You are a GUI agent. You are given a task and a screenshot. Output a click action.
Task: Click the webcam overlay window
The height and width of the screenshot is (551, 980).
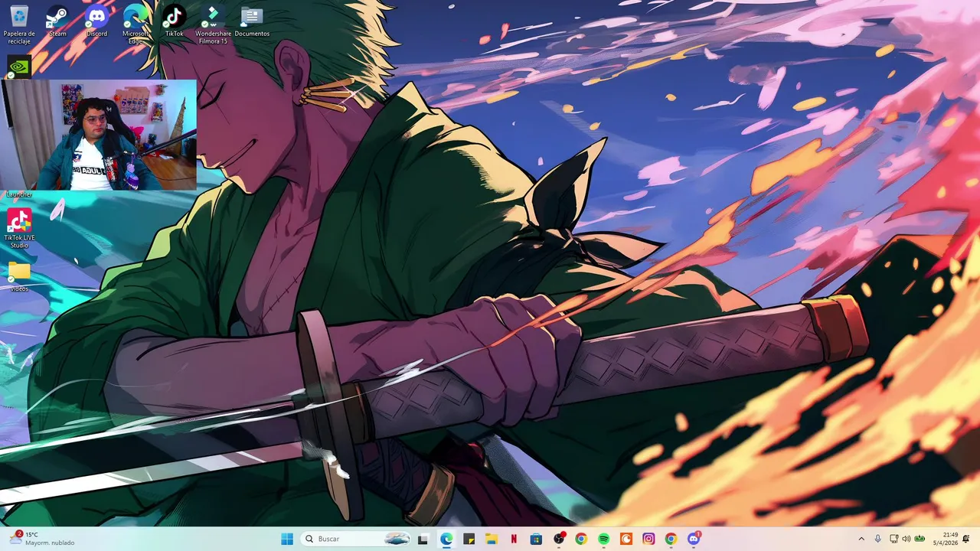point(99,135)
